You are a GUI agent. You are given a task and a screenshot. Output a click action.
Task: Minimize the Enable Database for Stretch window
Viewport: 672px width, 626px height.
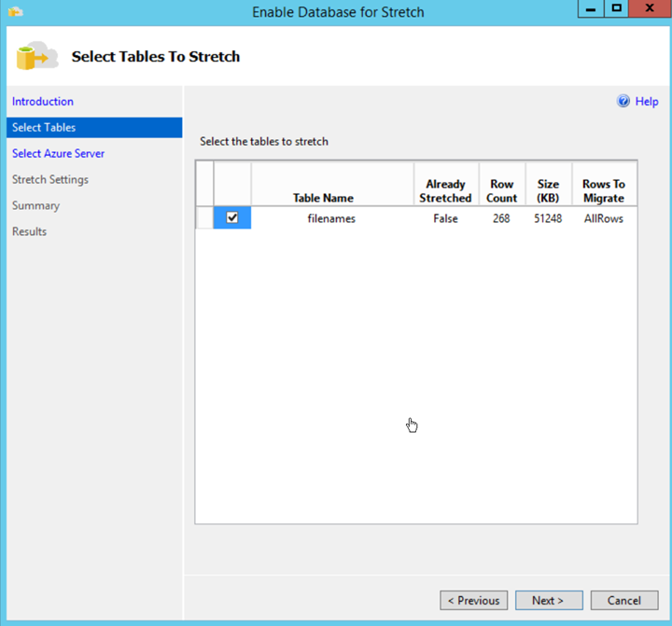(591, 8)
